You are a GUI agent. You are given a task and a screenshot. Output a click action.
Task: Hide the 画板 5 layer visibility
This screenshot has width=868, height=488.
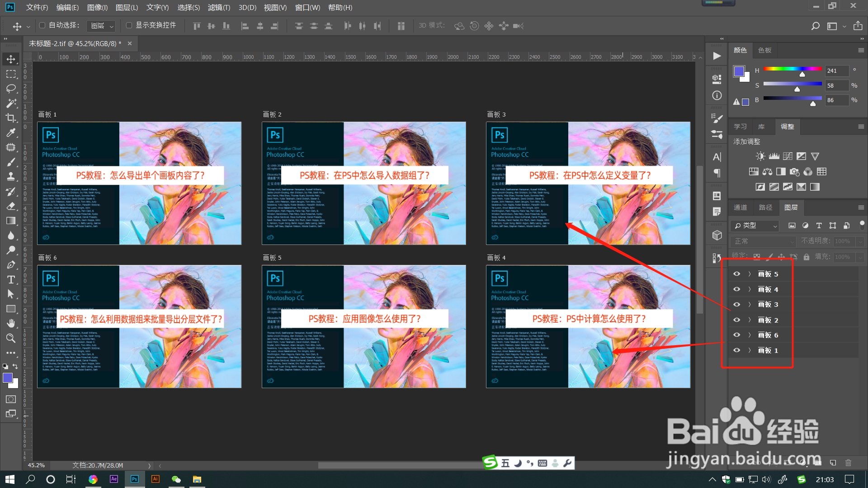(736, 274)
